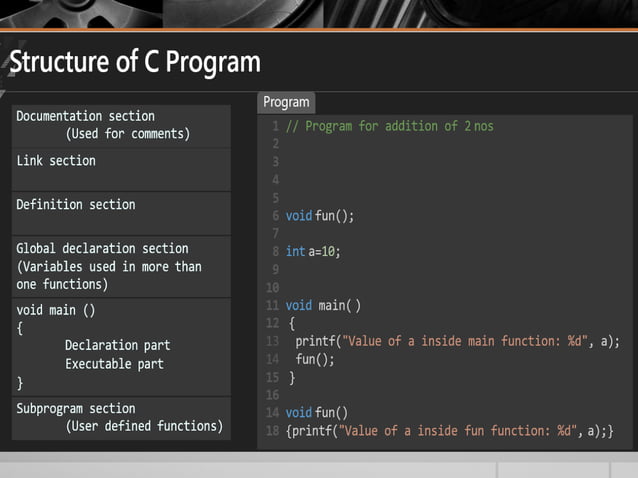
Task: Click line number 10 in gutter
Action: click(272, 288)
